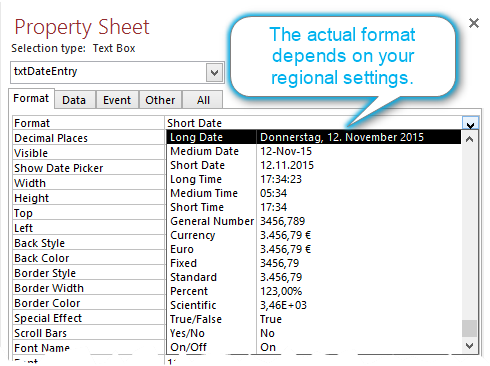Click the format list scroll-up arrow
The image size is (490, 366).
(469, 139)
